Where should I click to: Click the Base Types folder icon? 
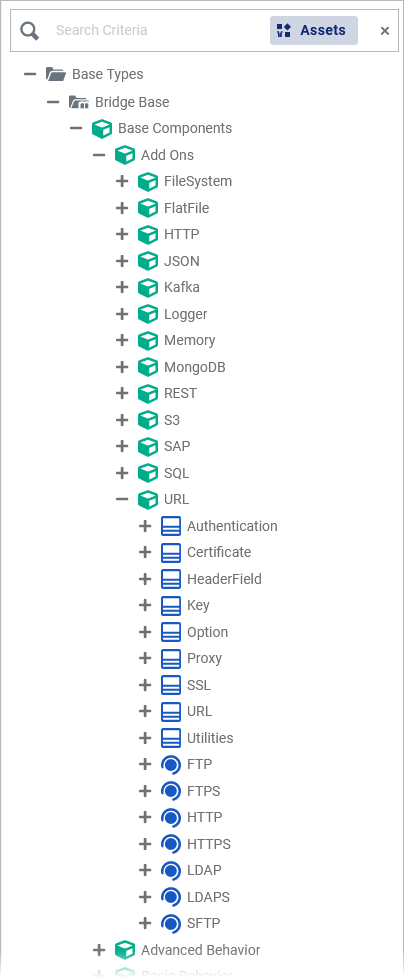tap(55, 74)
